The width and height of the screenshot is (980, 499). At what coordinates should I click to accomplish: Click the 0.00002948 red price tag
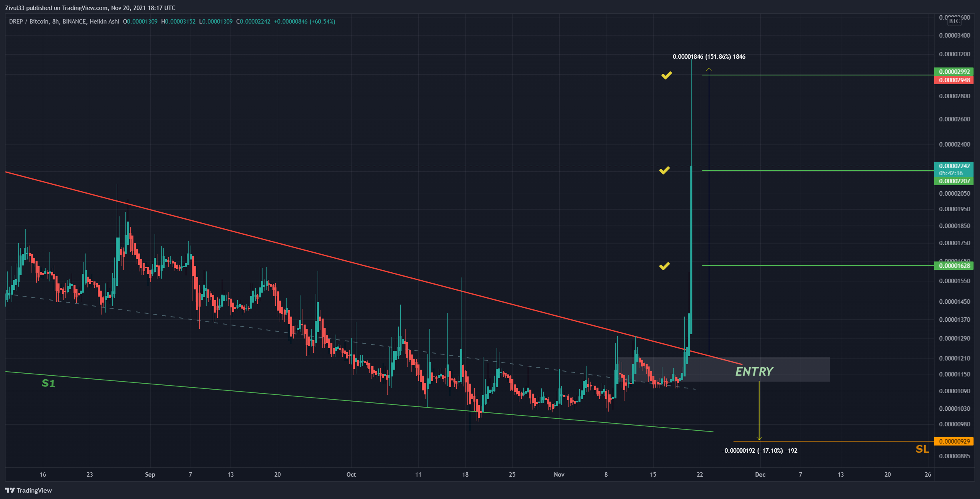coord(954,80)
